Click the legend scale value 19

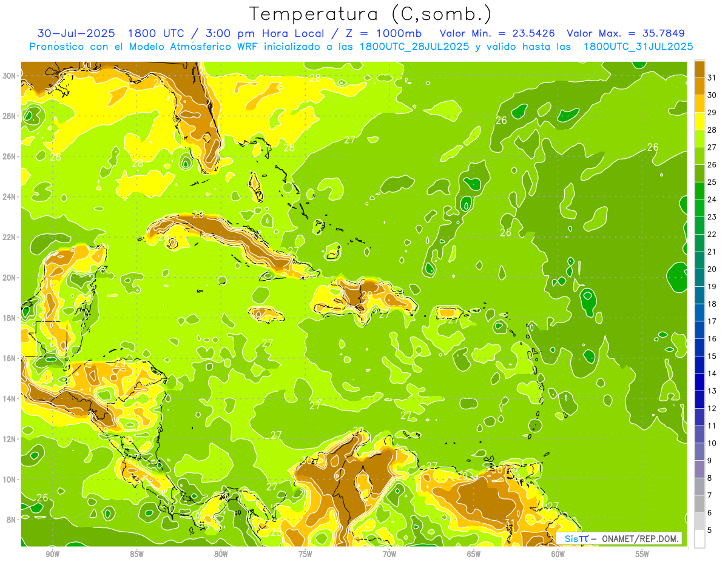(x=712, y=286)
